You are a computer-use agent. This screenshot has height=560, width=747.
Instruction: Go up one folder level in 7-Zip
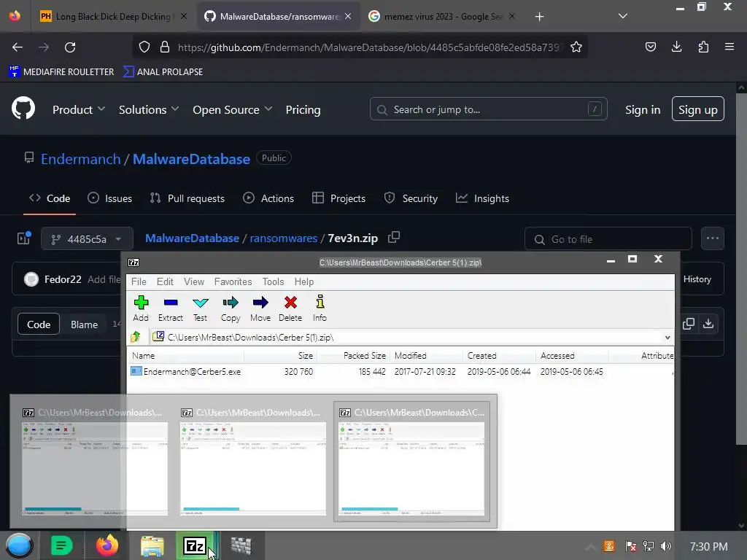tap(136, 337)
